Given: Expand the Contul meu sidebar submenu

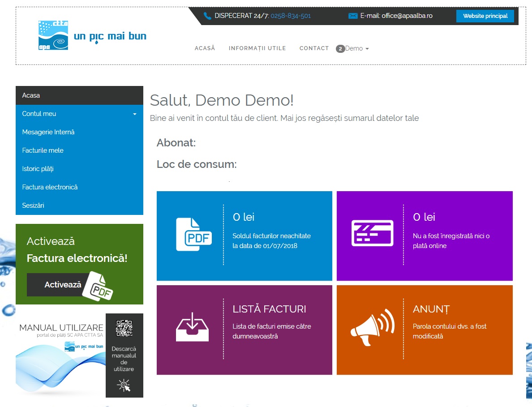Looking at the screenshot, I should tap(134, 114).
